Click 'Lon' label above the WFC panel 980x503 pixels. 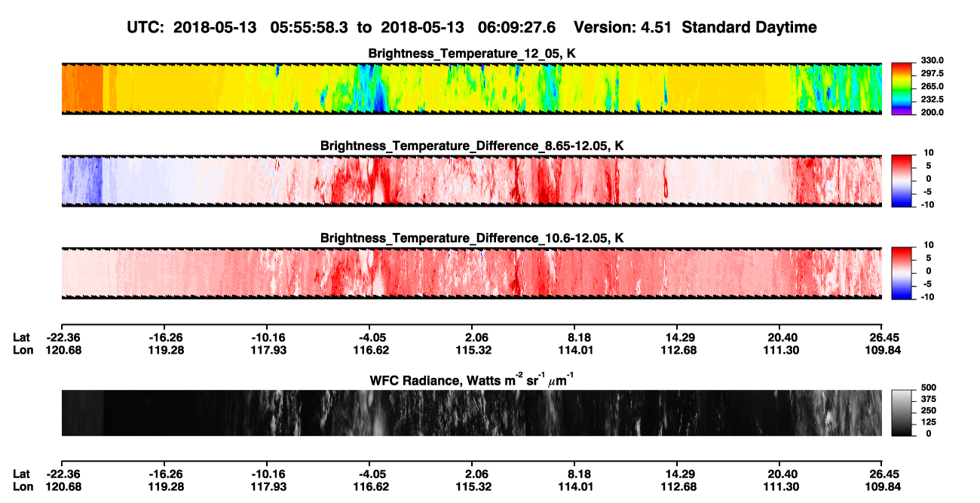pyautogui.click(x=23, y=350)
